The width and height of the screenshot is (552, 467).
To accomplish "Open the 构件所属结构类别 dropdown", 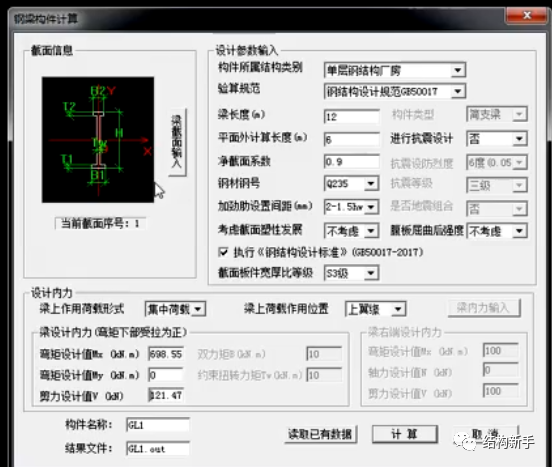I will [x=395, y=70].
